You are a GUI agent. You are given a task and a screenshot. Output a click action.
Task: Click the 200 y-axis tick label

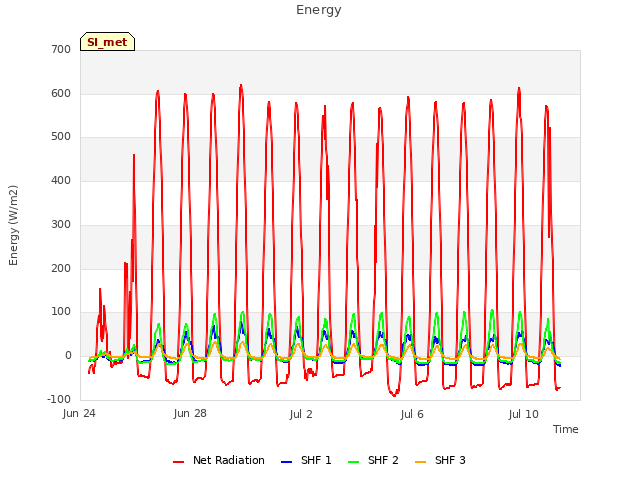click(x=61, y=269)
